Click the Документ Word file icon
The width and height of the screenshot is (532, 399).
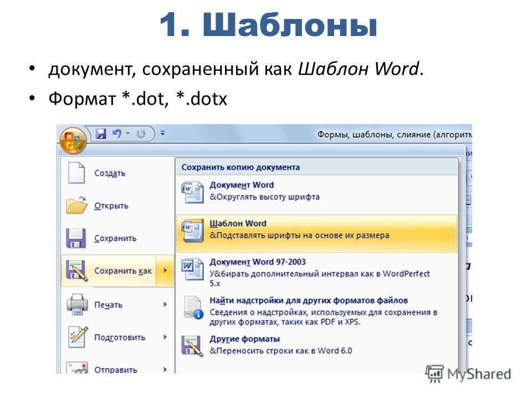click(x=192, y=192)
